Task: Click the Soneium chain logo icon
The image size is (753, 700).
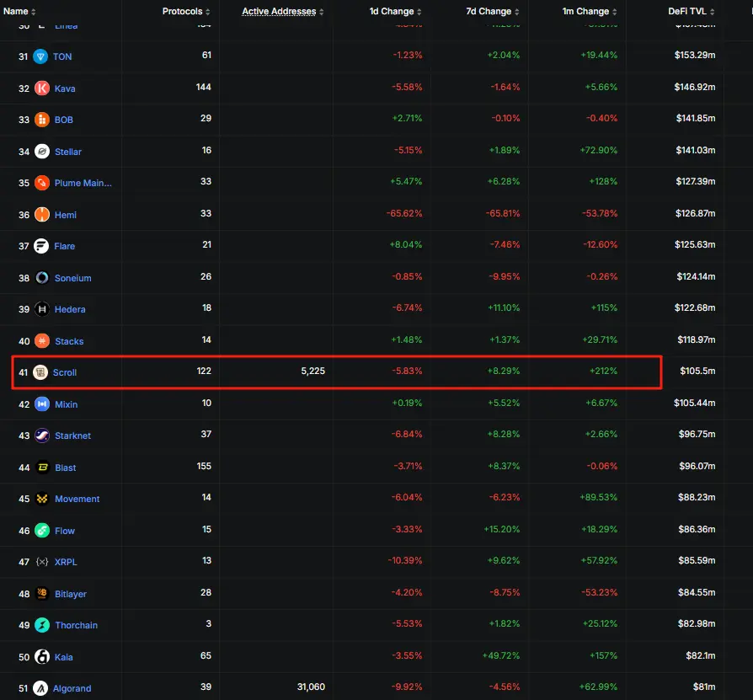Action: 42,278
